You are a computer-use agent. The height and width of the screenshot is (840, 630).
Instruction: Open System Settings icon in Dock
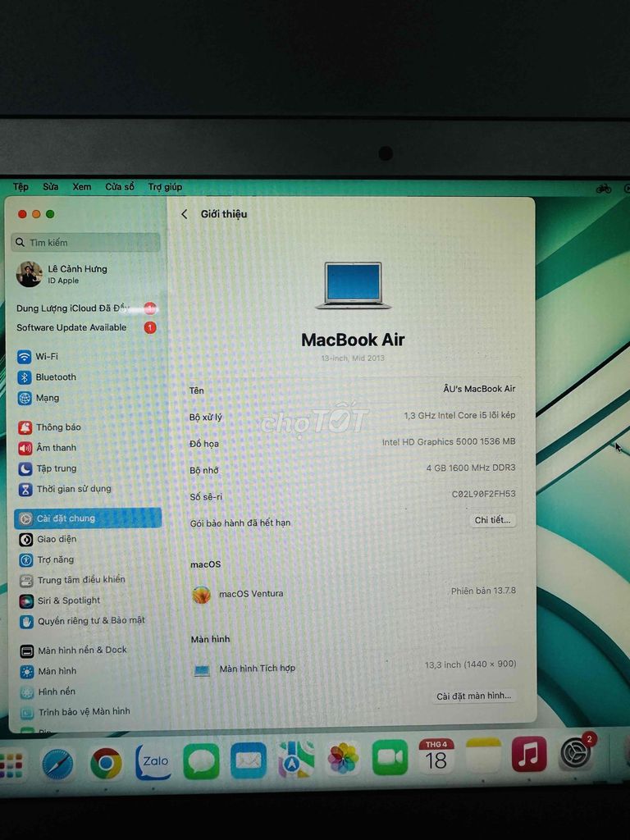(576, 753)
